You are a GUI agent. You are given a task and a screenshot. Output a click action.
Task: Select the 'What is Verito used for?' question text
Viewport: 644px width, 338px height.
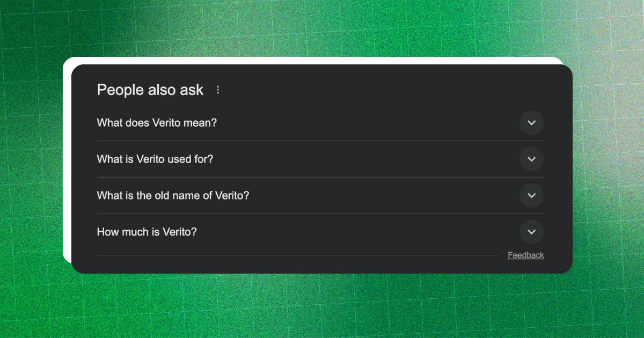tap(155, 159)
